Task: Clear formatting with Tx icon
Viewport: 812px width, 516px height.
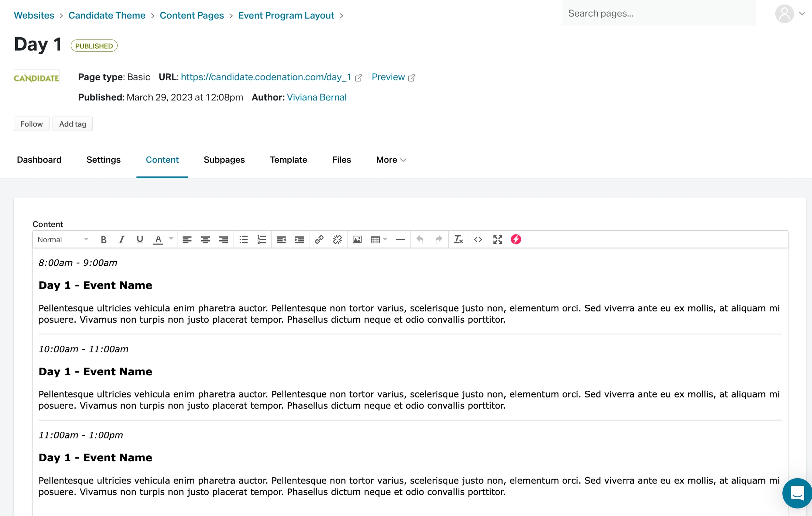Action: [458, 239]
